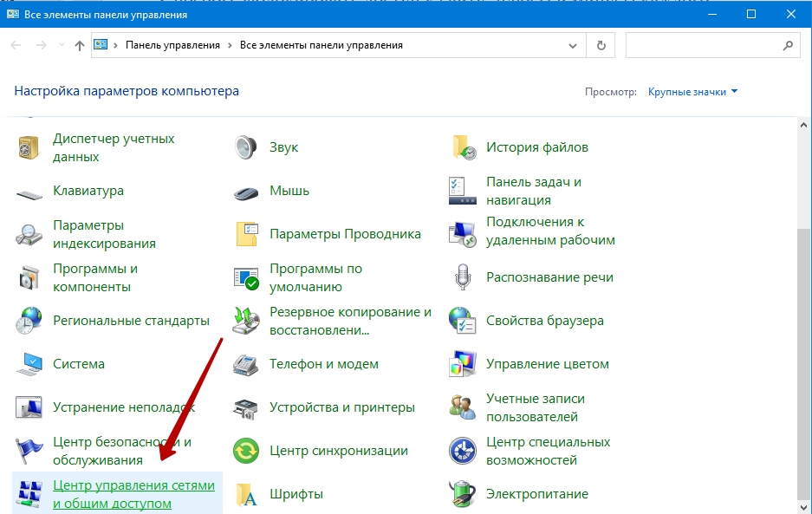Open the Power Options (Электропитание) battery icon

pyautogui.click(x=464, y=494)
